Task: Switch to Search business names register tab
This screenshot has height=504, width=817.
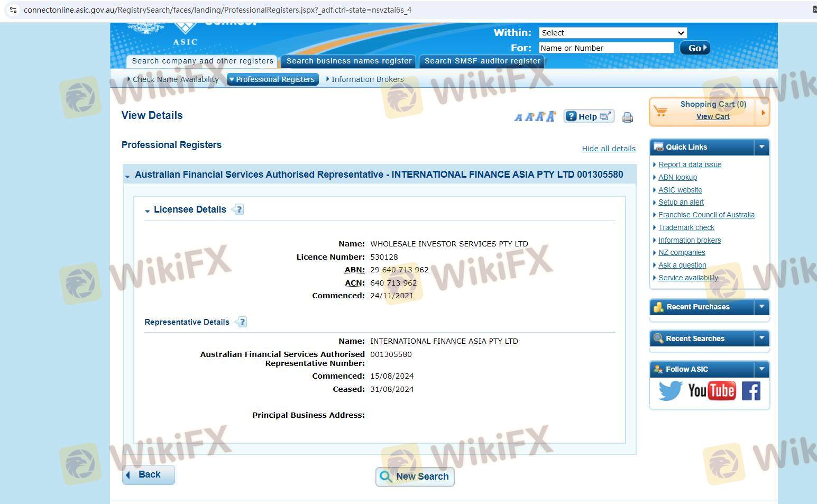Action: [348, 61]
